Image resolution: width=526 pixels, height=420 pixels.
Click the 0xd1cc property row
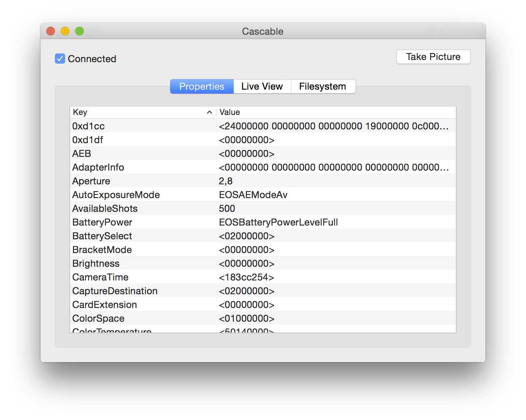click(263, 126)
